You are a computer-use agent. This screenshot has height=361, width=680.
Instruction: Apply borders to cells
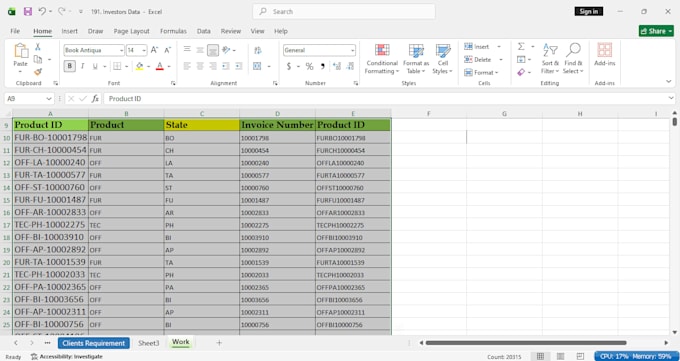(x=117, y=66)
